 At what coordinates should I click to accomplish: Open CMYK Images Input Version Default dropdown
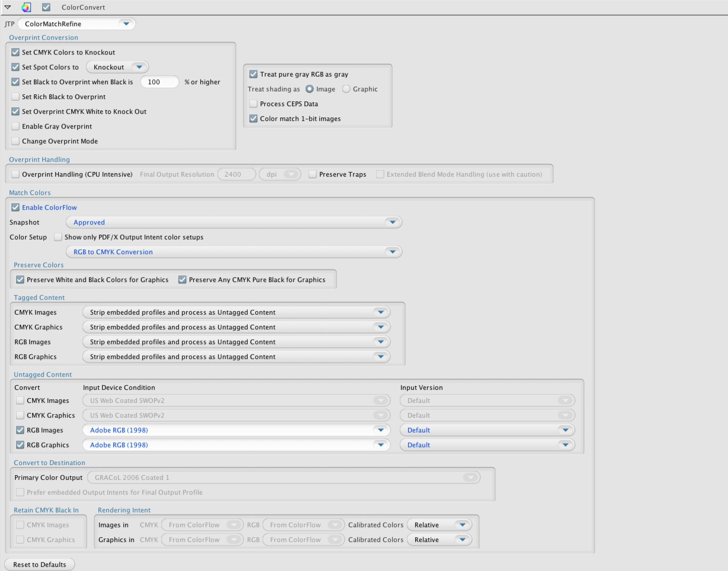[487, 401]
